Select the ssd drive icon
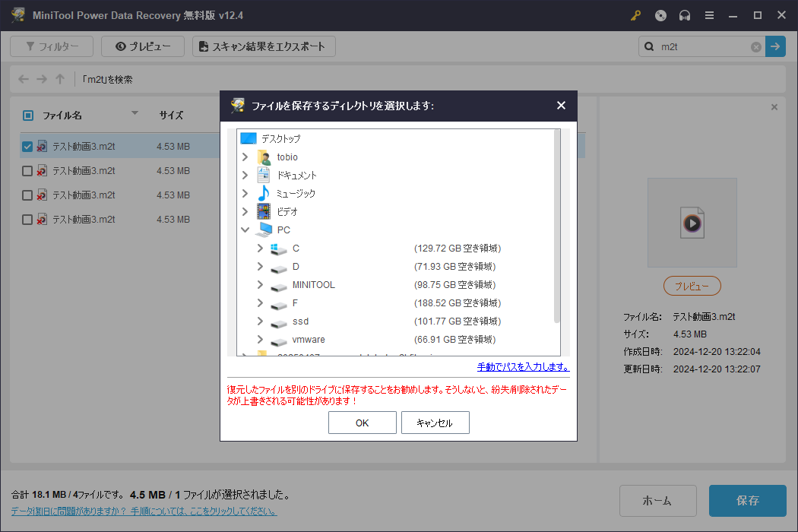 [279, 323]
